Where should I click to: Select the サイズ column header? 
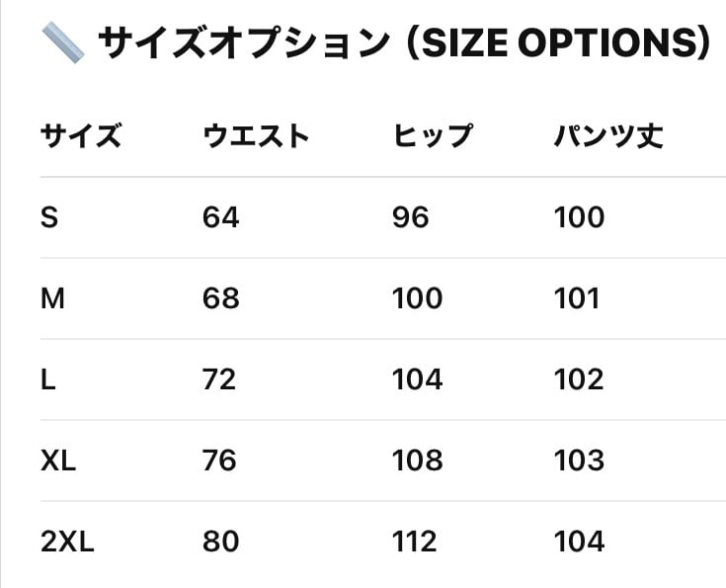pyautogui.click(x=81, y=135)
